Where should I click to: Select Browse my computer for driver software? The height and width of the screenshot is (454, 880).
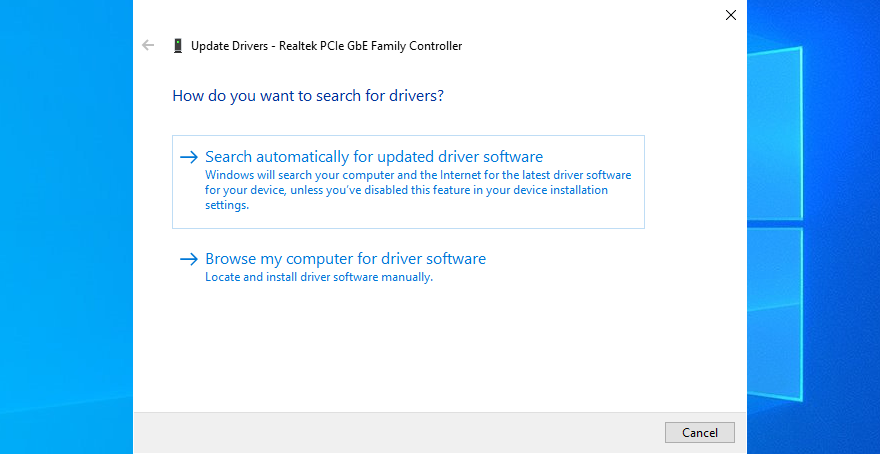(345, 259)
